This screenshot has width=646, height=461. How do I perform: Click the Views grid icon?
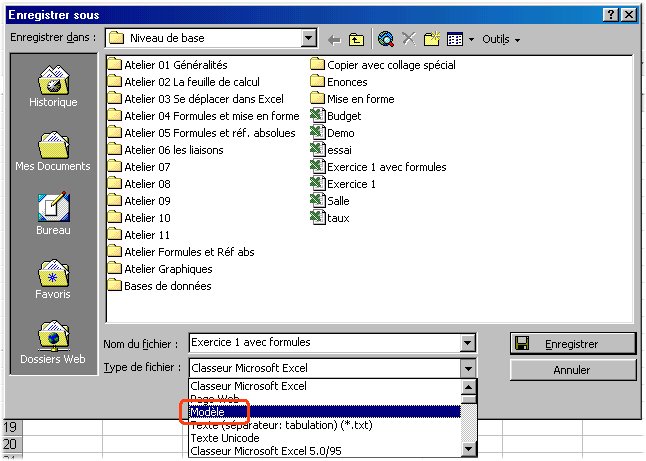[455, 39]
